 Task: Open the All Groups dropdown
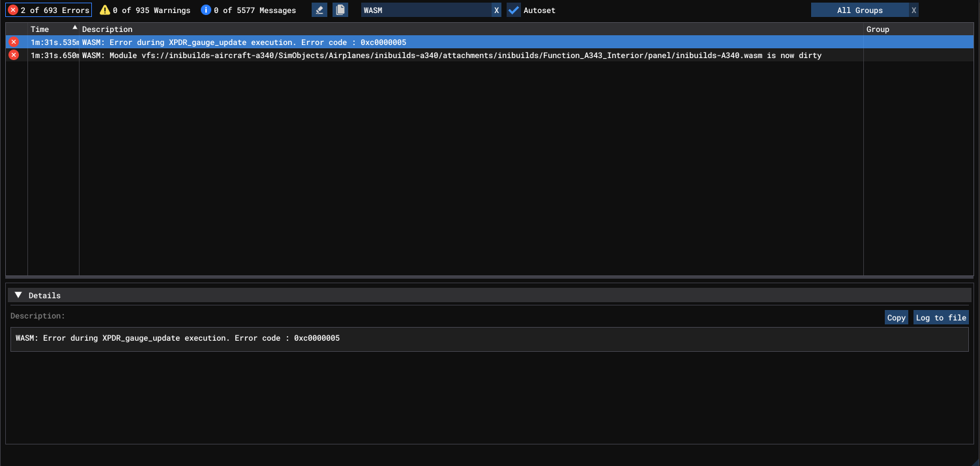click(859, 10)
